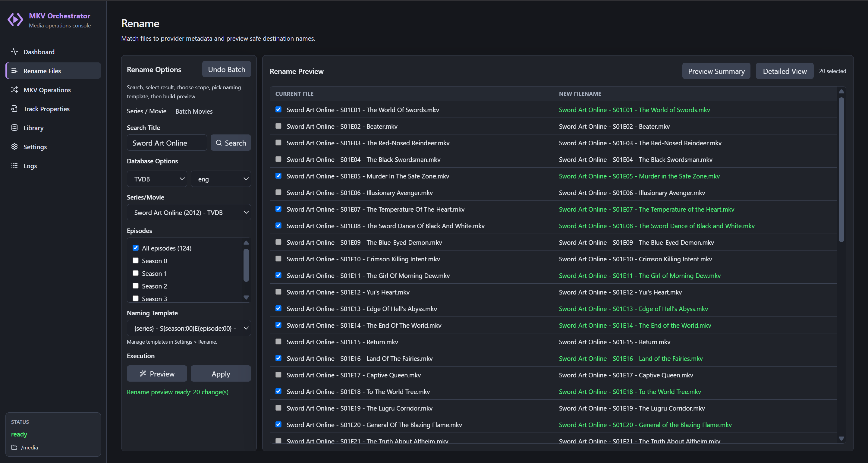Click rename preview scroll down arrow
This screenshot has height=463, width=868.
coord(841,439)
